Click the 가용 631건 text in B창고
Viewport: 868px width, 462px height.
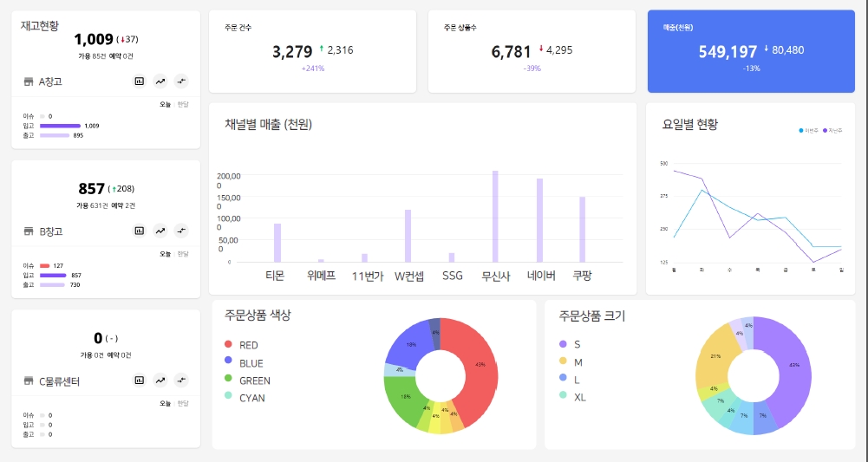point(91,205)
